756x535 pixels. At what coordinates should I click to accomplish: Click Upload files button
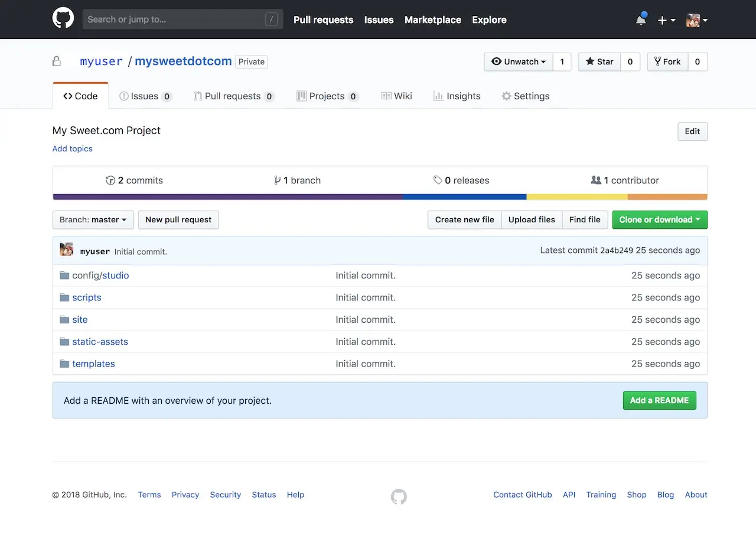coord(532,219)
